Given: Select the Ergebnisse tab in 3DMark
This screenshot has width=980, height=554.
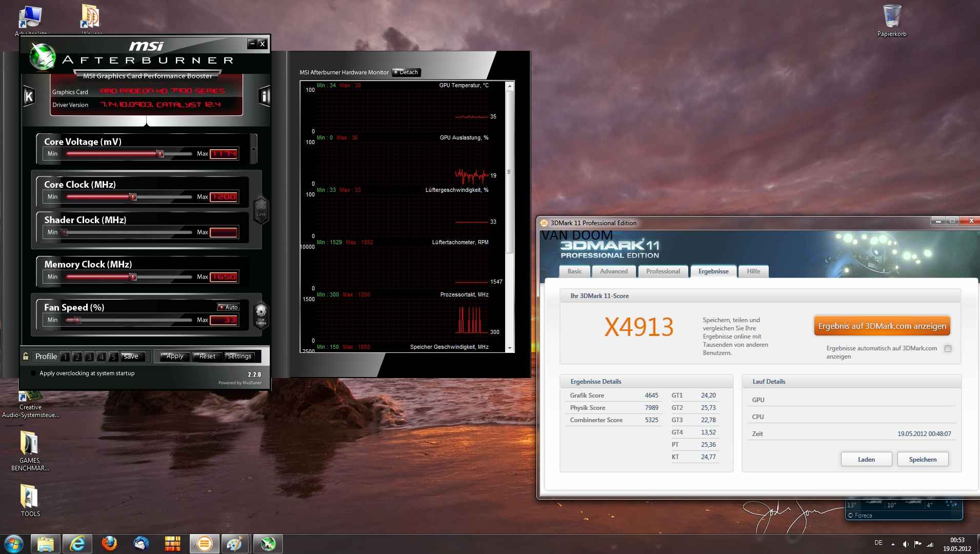Looking at the screenshot, I should tap(713, 271).
